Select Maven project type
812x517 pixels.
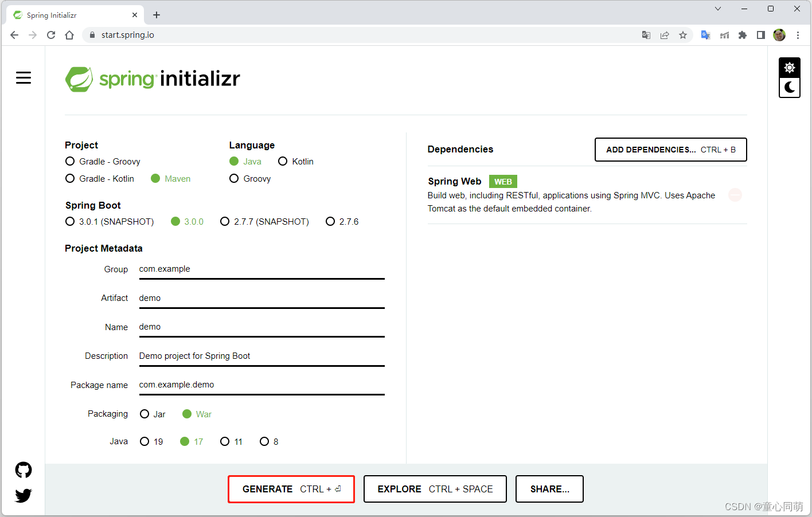click(170, 179)
